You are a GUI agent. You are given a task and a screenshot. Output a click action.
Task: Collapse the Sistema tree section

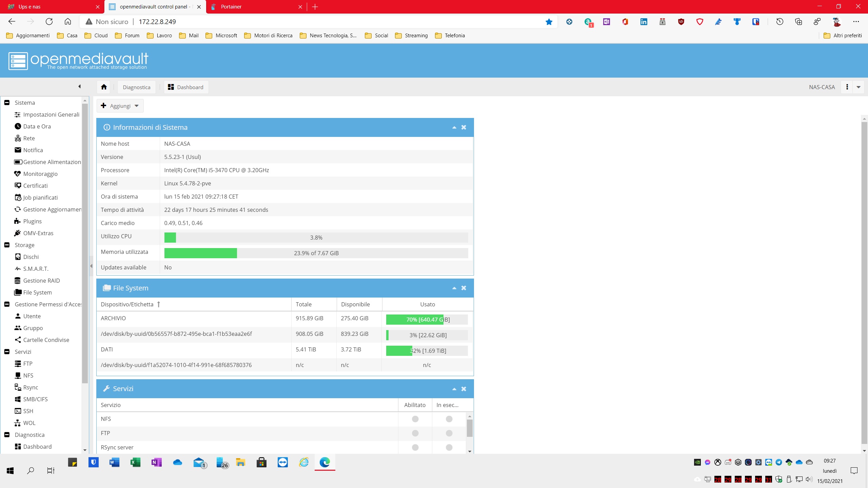pyautogui.click(x=7, y=103)
